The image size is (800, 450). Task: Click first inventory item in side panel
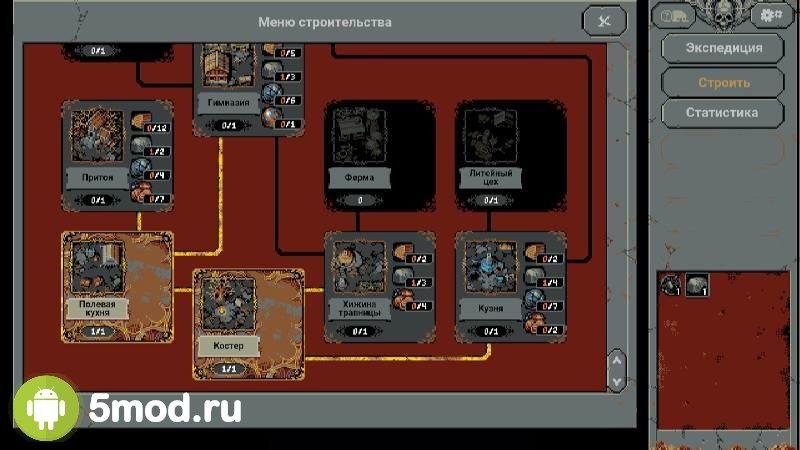(x=671, y=285)
